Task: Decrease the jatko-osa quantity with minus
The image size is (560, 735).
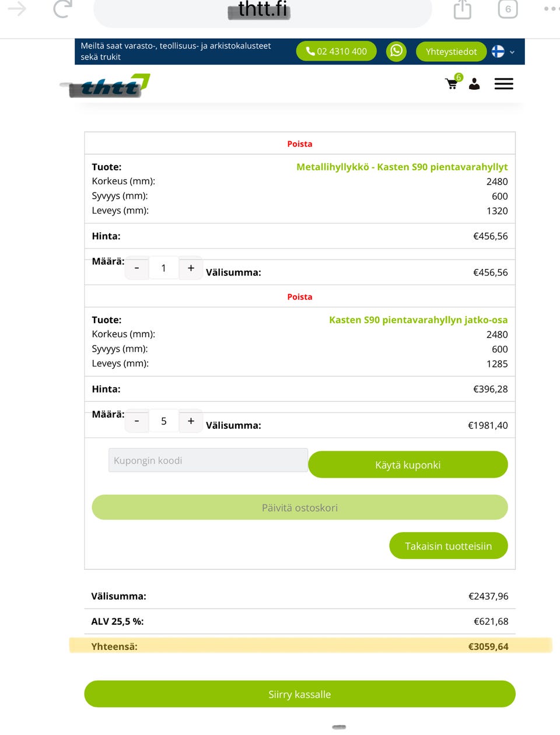Action: 137,421
